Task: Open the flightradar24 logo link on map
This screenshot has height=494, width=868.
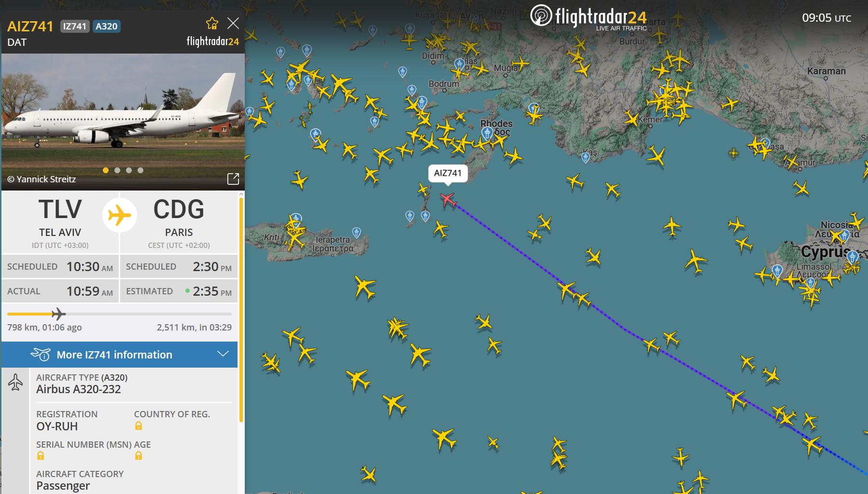Action: point(588,17)
